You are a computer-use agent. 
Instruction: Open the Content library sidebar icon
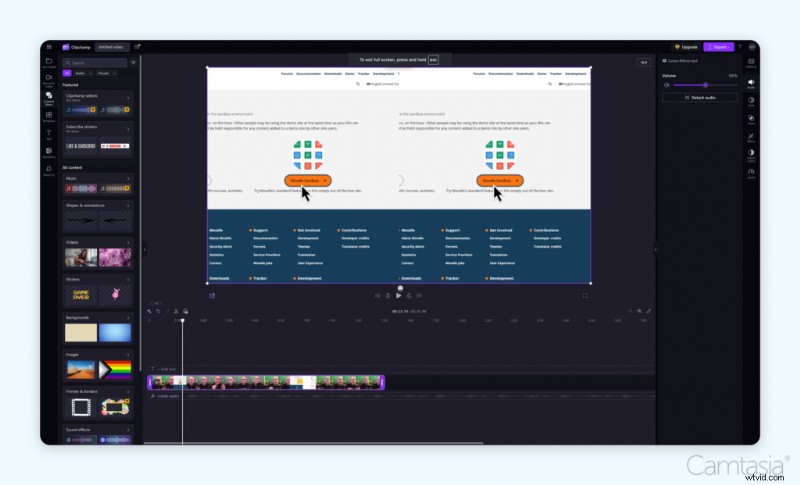(49, 98)
